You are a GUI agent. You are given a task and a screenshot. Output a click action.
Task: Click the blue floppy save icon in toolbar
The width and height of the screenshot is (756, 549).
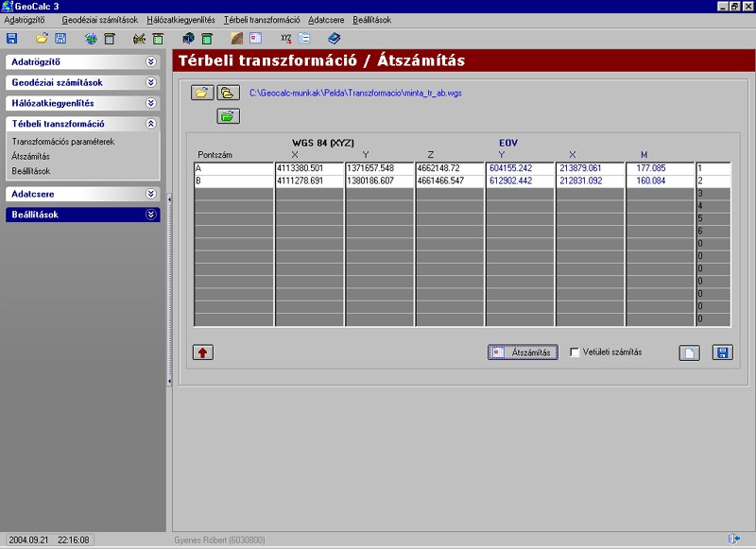pos(12,39)
